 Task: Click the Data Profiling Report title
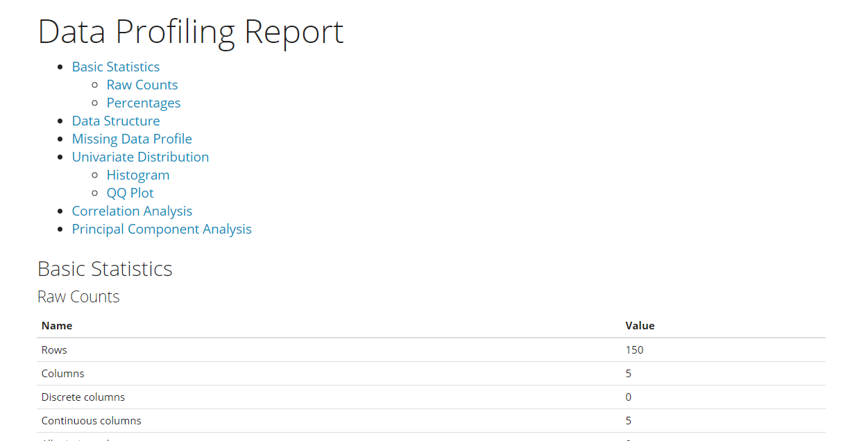191,33
